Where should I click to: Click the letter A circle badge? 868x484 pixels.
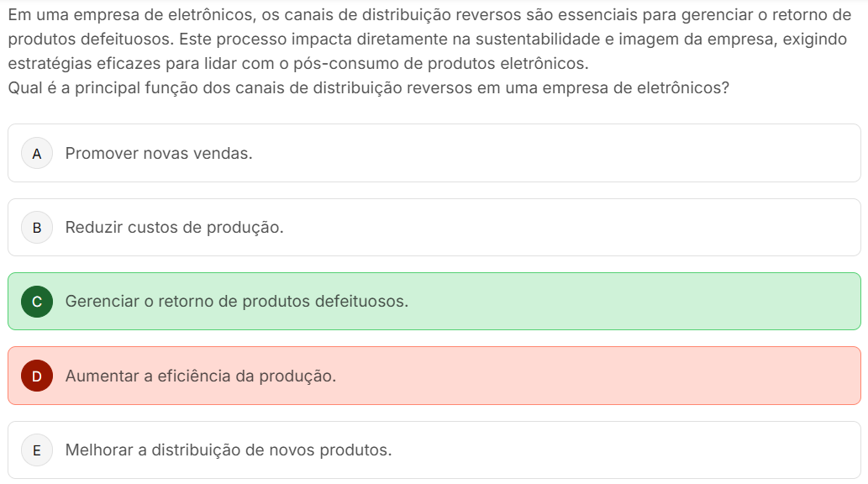pyautogui.click(x=36, y=154)
